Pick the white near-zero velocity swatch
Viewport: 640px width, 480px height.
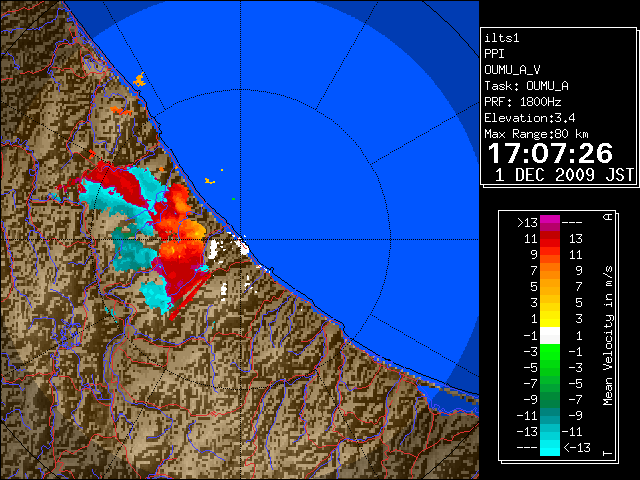[x=550, y=336]
